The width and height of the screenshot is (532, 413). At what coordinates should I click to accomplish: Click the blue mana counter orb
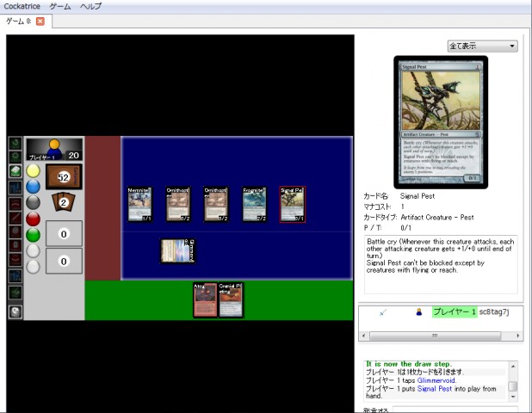pos(33,187)
